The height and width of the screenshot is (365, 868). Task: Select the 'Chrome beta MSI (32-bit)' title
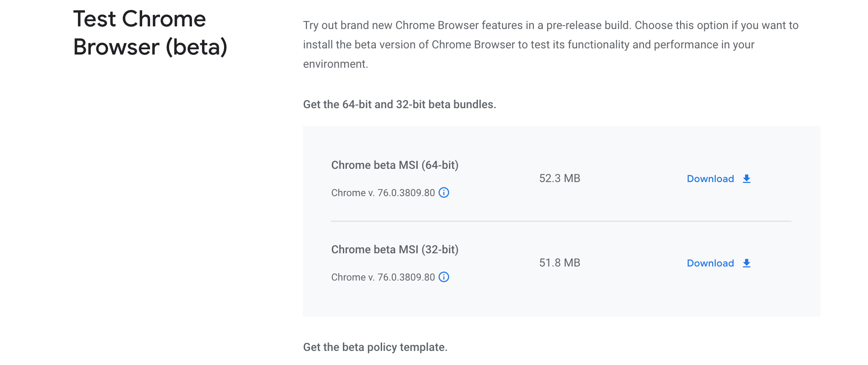[395, 250]
